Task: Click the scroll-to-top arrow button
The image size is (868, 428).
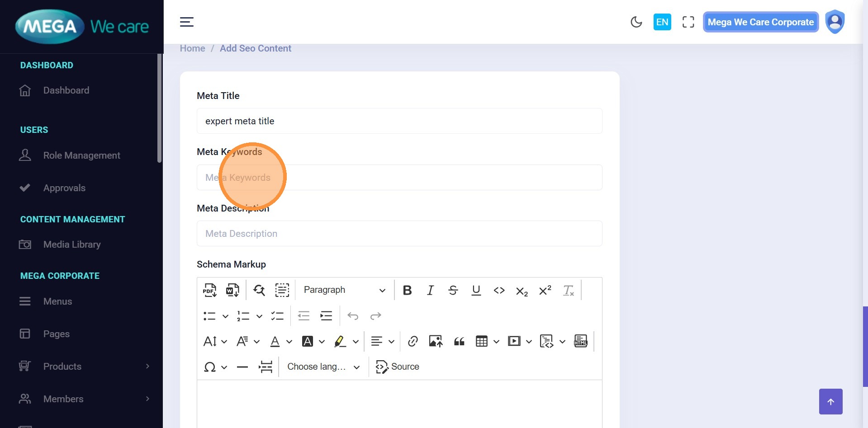Action: (830, 401)
